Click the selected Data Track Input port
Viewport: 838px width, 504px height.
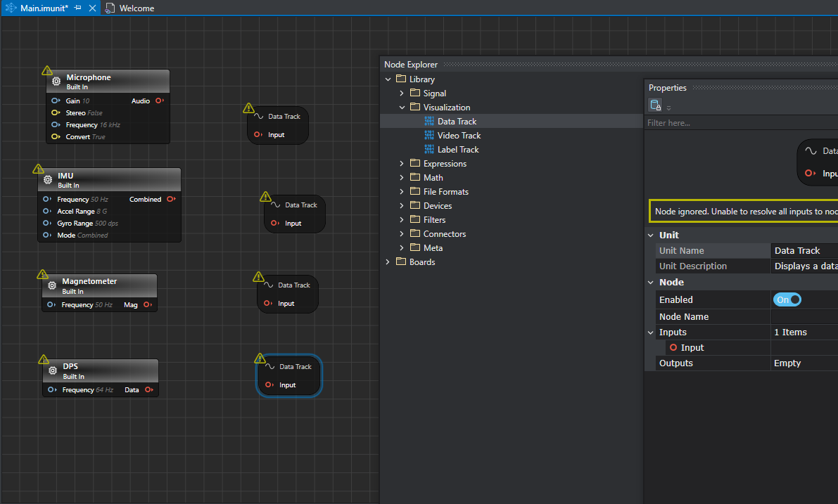[x=269, y=385]
